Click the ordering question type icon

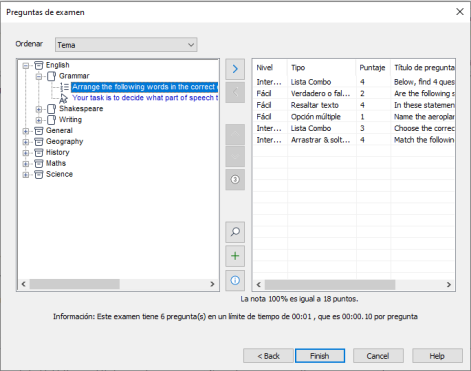[x=64, y=87]
